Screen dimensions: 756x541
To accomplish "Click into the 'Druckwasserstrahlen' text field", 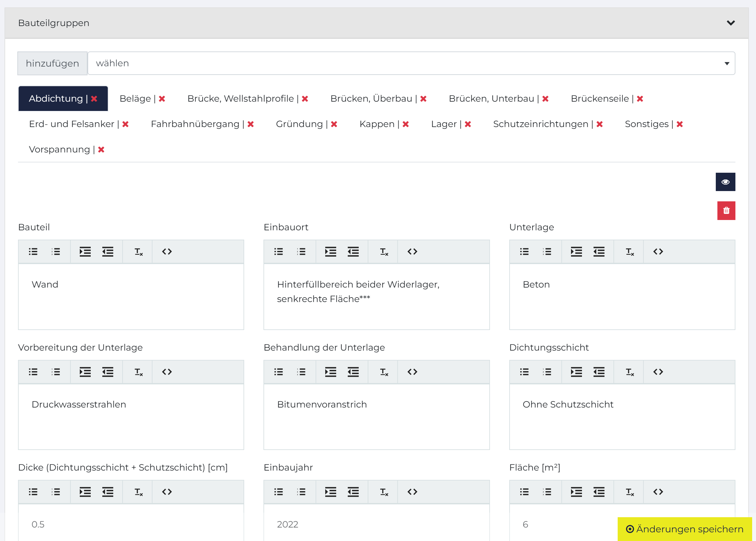I will (x=131, y=417).
